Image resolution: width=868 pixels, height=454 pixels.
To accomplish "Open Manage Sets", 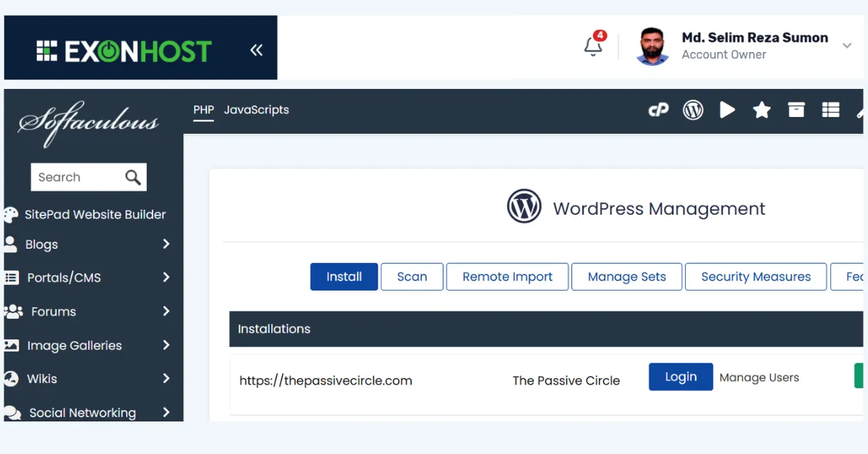I will coord(627,277).
